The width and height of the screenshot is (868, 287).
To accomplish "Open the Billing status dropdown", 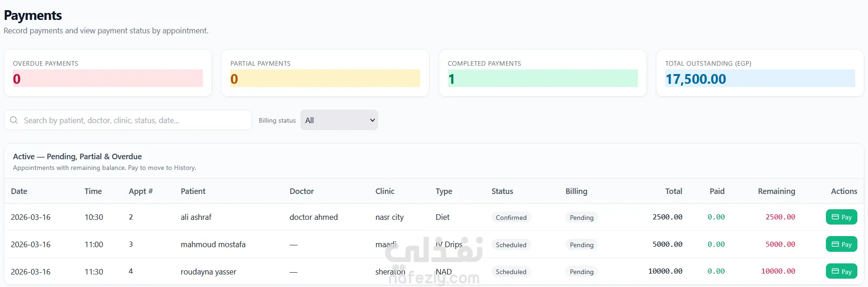I will tap(339, 120).
